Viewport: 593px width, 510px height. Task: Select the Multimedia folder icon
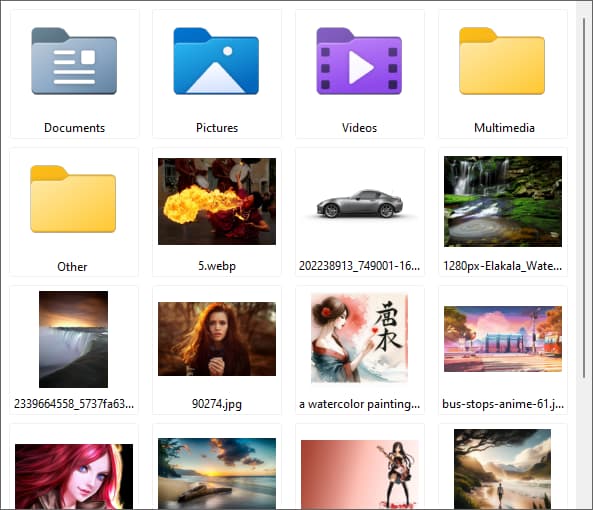click(x=502, y=61)
